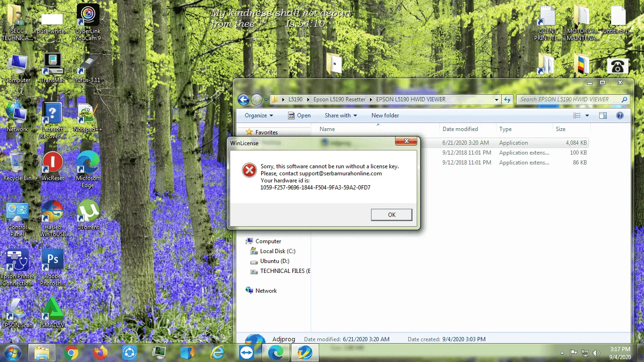
Task: Click the 6/21/2020 3:20 AM date in the file list
Action: [x=465, y=143]
